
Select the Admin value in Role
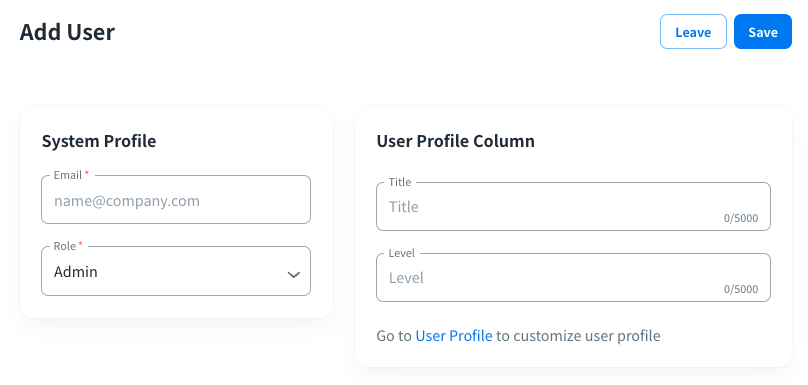coord(76,272)
